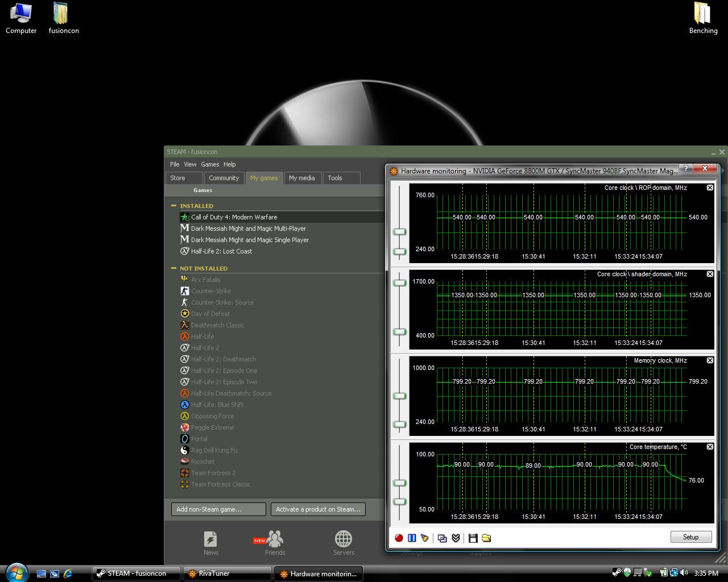This screenshot has width=728, height=582.
Task: Click the help question mark in Hardware monitoring title bar
Action: [x=686, y=168]
